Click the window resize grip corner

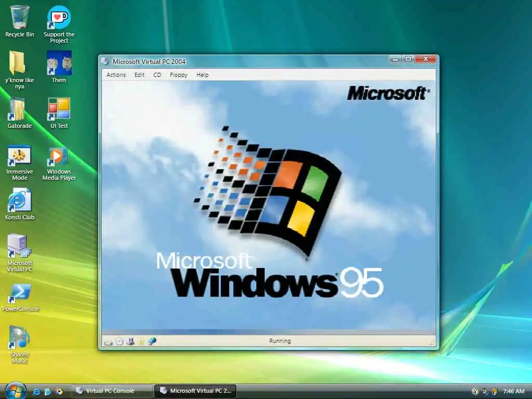(x=432, y=343)
